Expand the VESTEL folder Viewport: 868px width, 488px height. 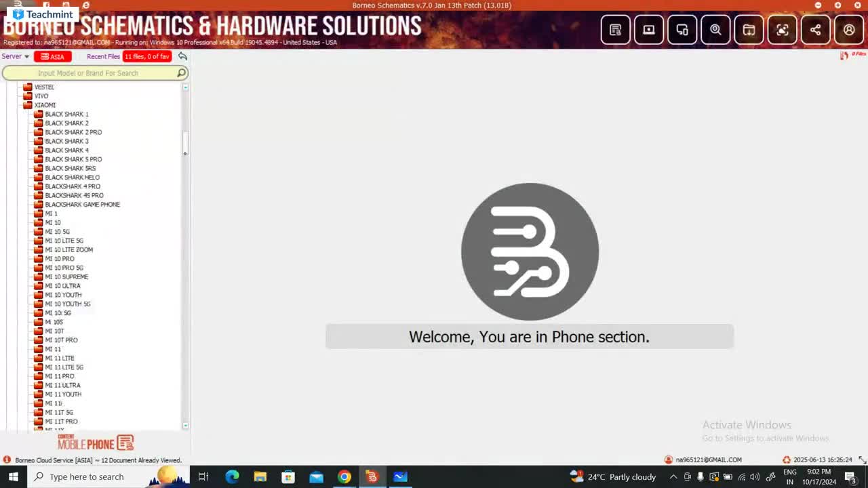(27, 87)
